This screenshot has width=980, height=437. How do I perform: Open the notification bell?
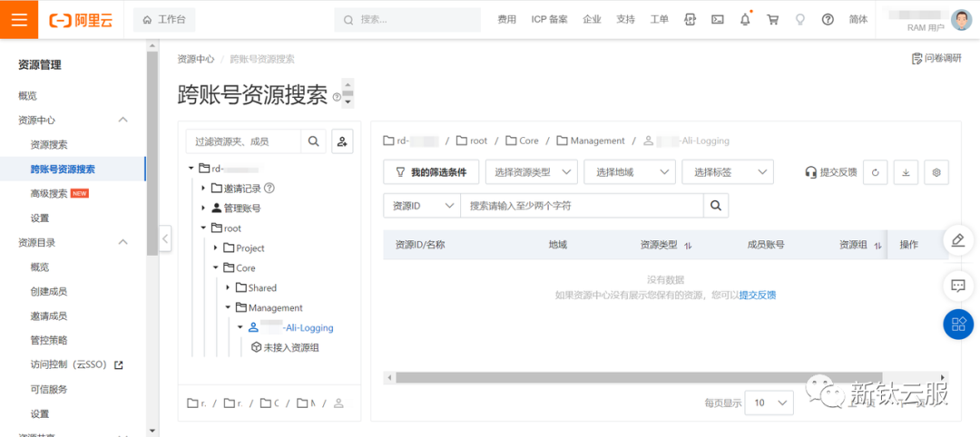[x=745, y=20]
